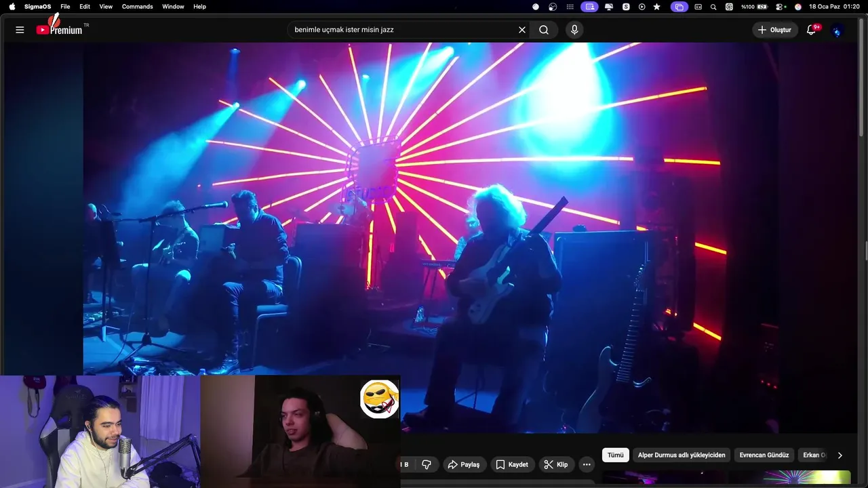868x488 pixels.
Task: Open more actions ellipsis under video
Action: (587, 464)
